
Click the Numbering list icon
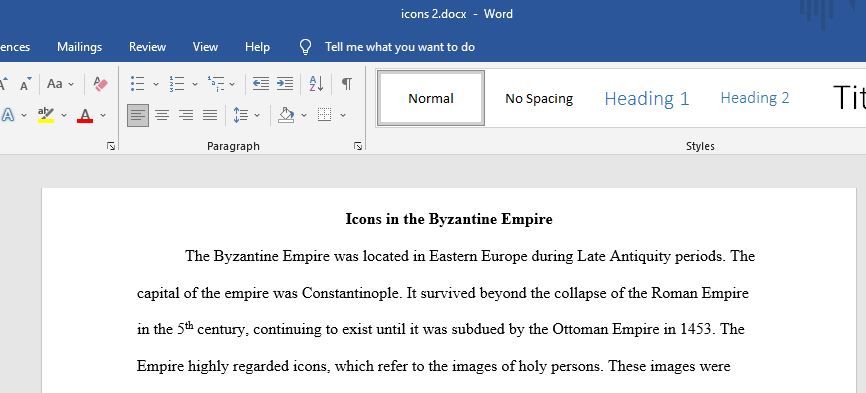pos(176,84)
